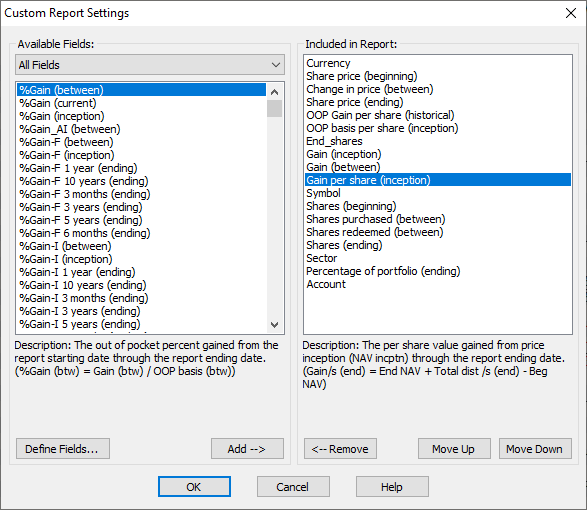This screenshot has height=510, width=587.
Task: Open Help for report settings
Action: click(x=392, y=487)
